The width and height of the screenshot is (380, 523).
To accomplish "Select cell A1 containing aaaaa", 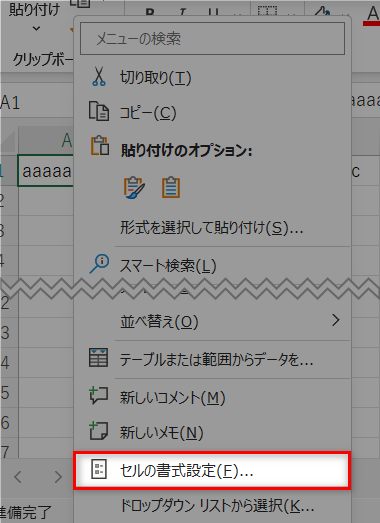I will coord(45,171).
